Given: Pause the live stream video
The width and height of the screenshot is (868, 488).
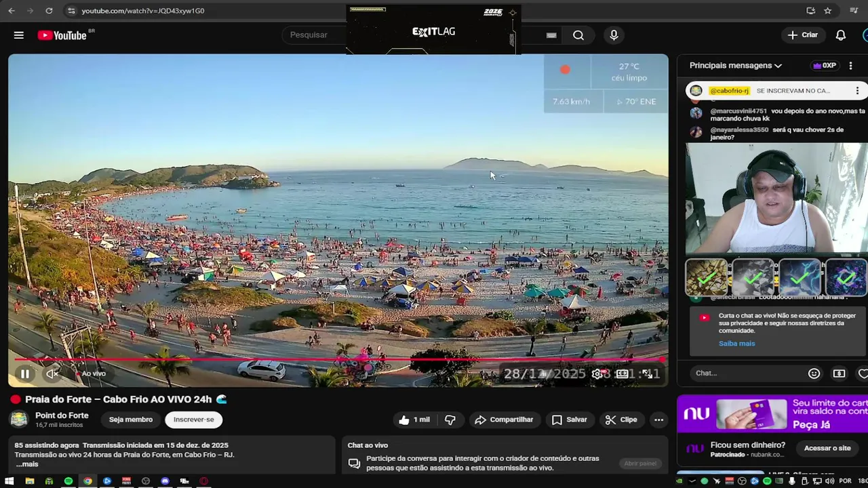Looking at the screenshot, I should pos(25,373).
